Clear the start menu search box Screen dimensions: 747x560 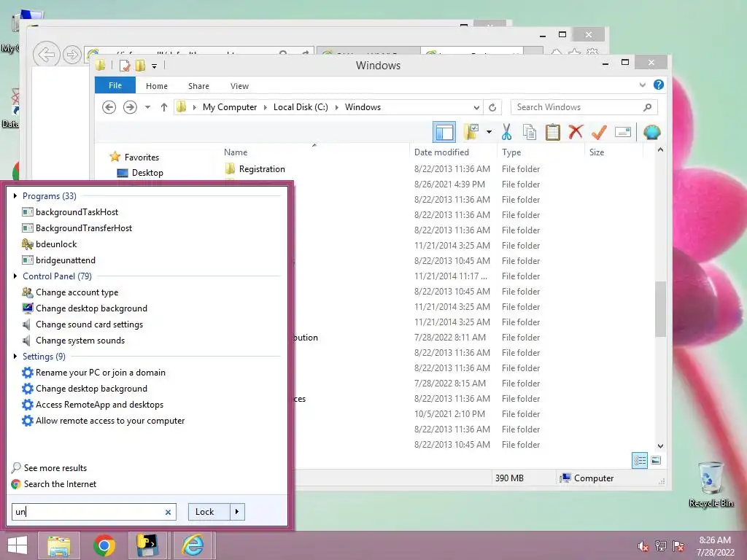point(169,512)
